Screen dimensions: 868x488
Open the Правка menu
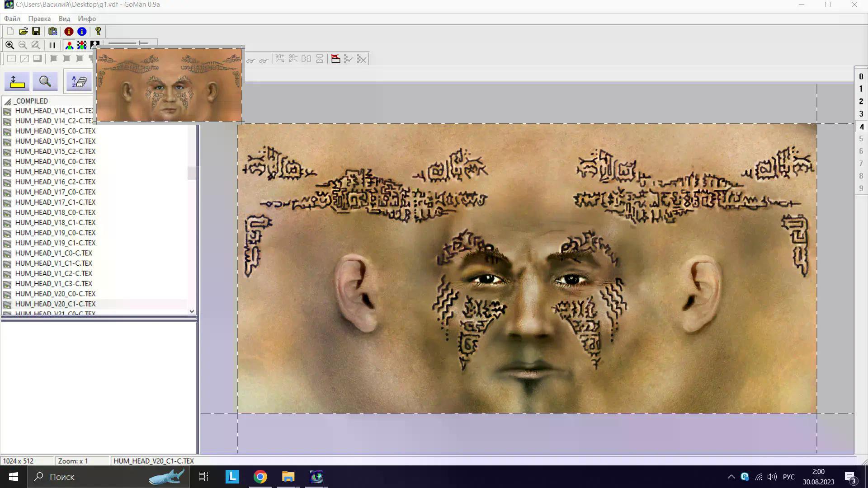click(x=39, y=19)
